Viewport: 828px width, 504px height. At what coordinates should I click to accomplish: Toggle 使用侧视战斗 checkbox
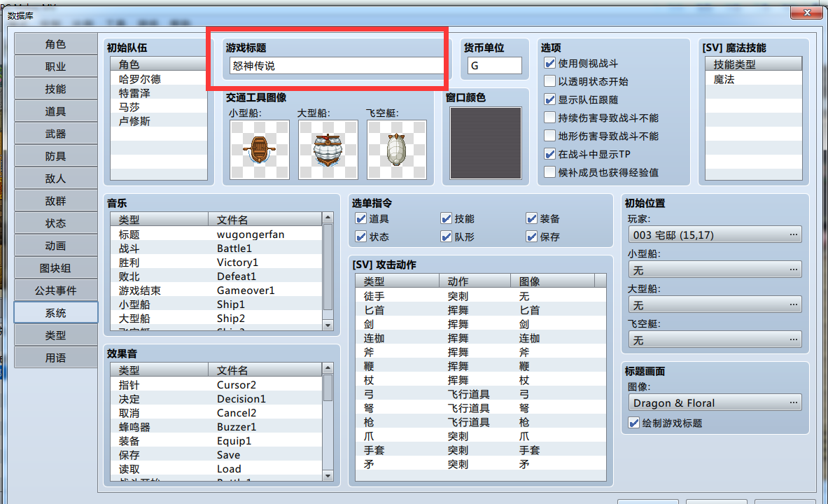tap(549, 64)
